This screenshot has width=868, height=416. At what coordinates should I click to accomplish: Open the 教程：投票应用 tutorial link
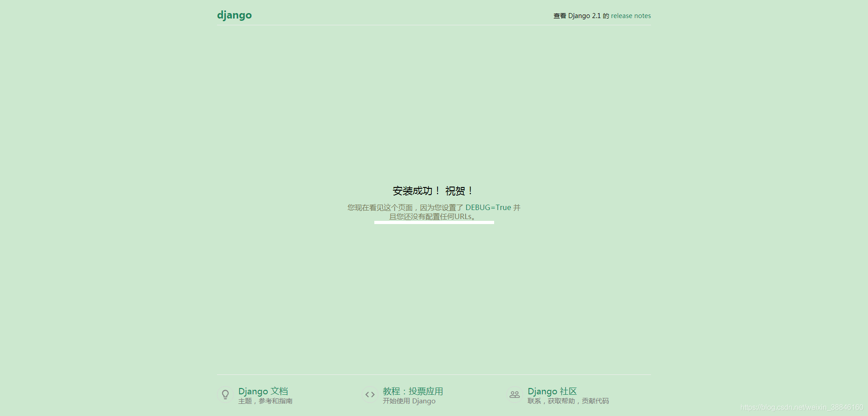[x=413, y=391]
